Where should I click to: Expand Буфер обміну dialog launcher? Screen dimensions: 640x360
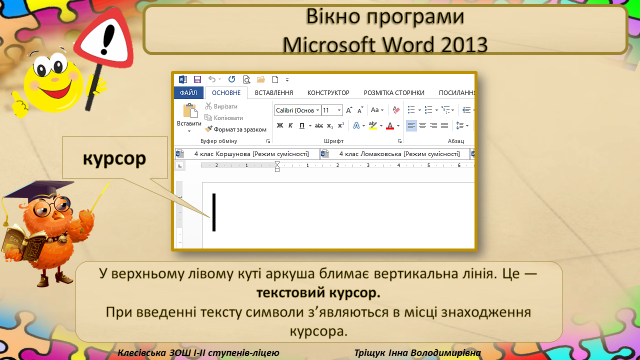click(x=268, y=141)
